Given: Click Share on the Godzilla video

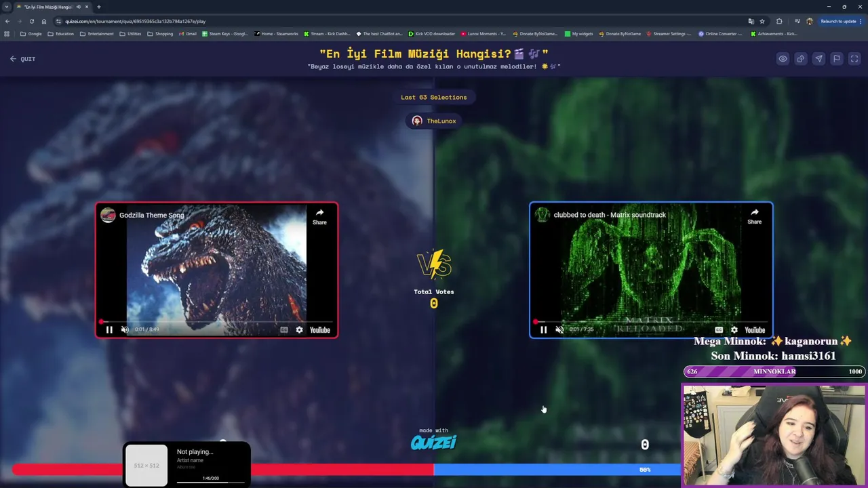Looking at the screenshot, I should coord(319,216).
